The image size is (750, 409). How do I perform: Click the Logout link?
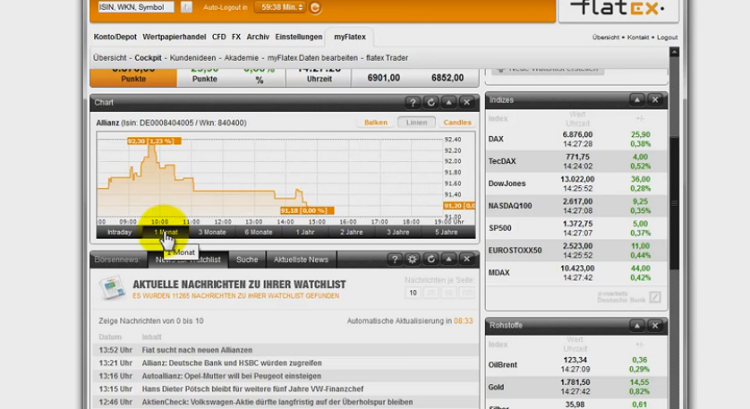(667, 37)
